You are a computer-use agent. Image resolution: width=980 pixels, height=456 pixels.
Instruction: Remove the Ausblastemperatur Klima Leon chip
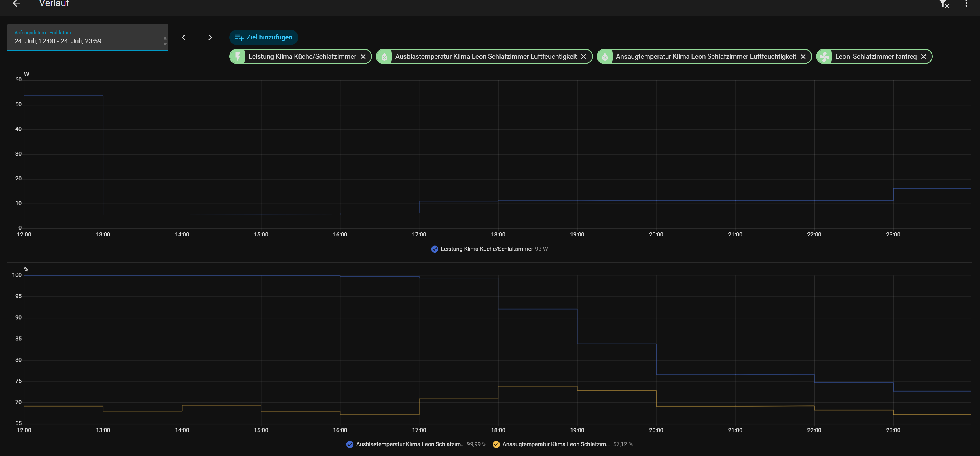pos(583,57)
